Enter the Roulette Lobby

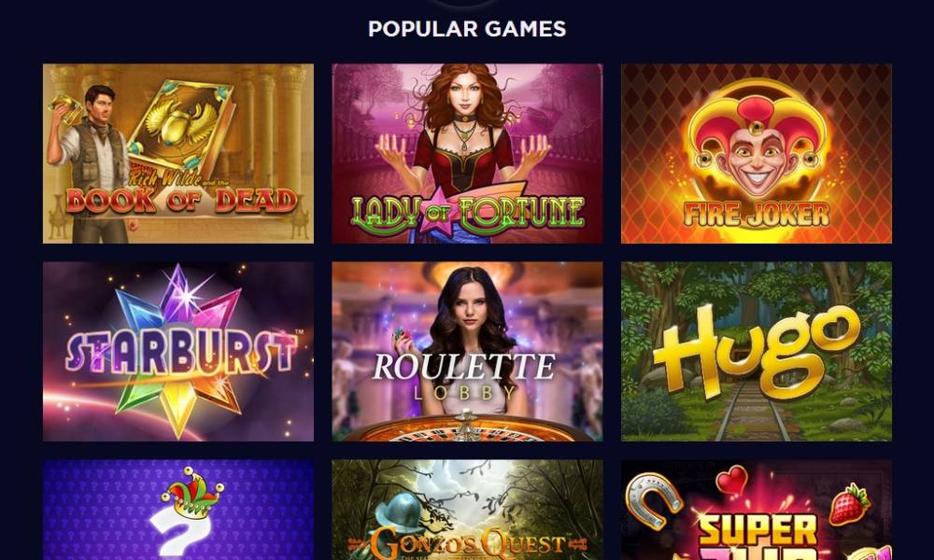click(x=467, y=351)
